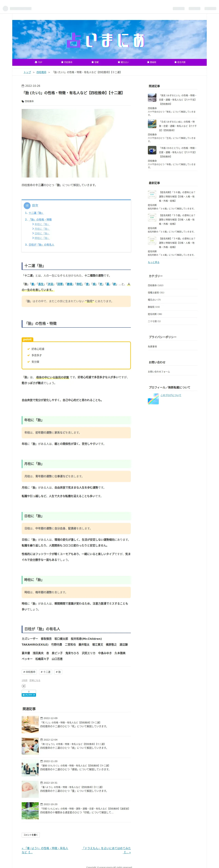The width and height of the screenshot is (219, 868).
Task: Click the もっと見る link
Action: (x=153, y=262)
